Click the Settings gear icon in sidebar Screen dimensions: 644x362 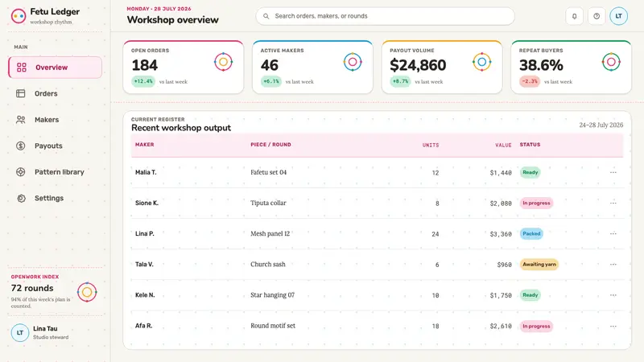(21, 198)
